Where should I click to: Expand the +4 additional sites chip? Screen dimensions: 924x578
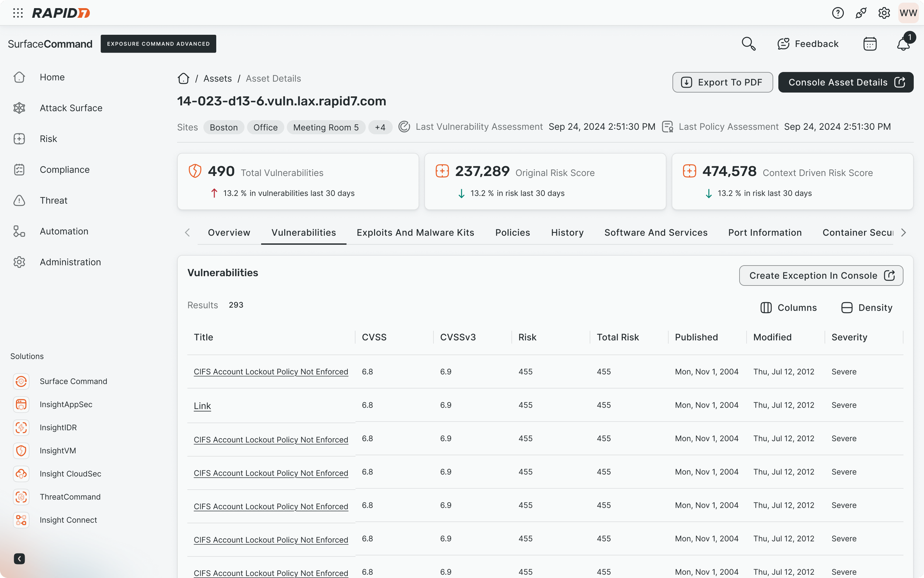tap(380, 127)
